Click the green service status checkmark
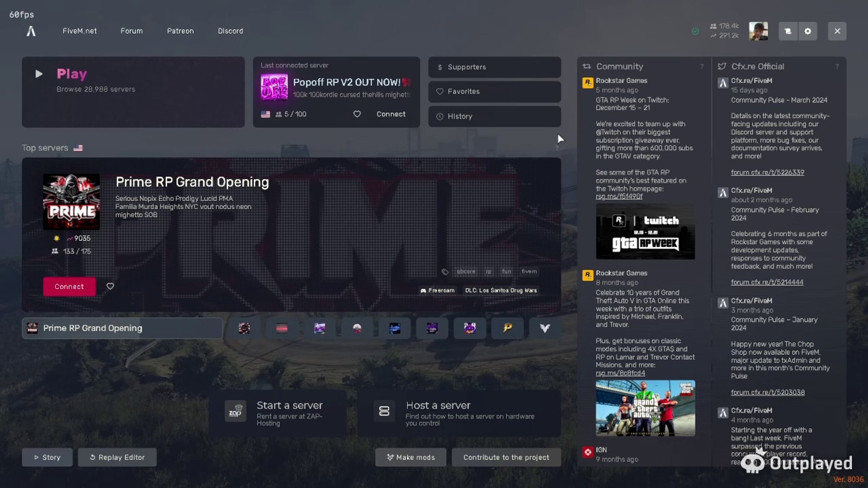 [695, 31]
